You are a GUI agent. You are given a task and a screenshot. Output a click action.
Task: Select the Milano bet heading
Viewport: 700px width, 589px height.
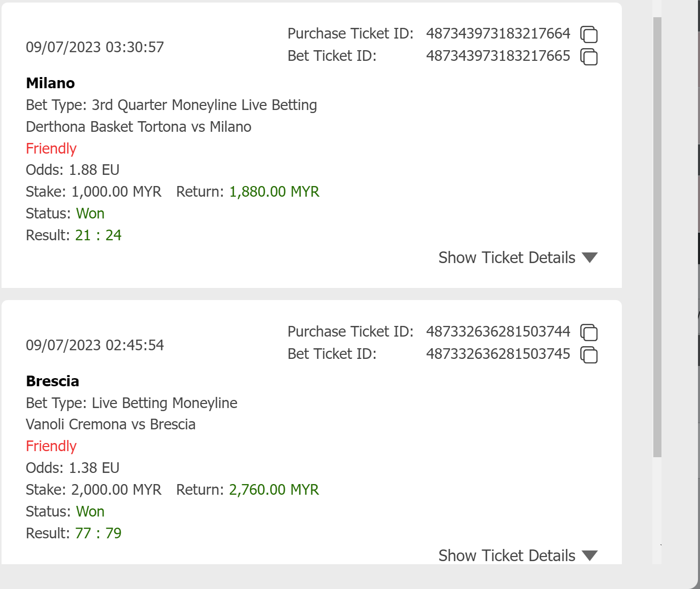[x=51, y=83]
